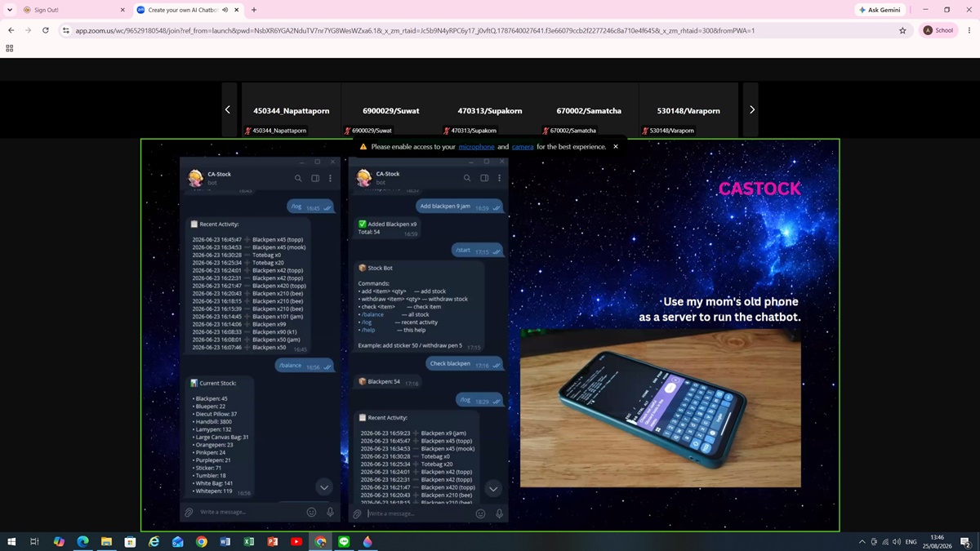The height and width of the screenshot is (551, 980).
Task: Open three-dot menu in left CA-Stock window
Action: (x=331, y=178)
